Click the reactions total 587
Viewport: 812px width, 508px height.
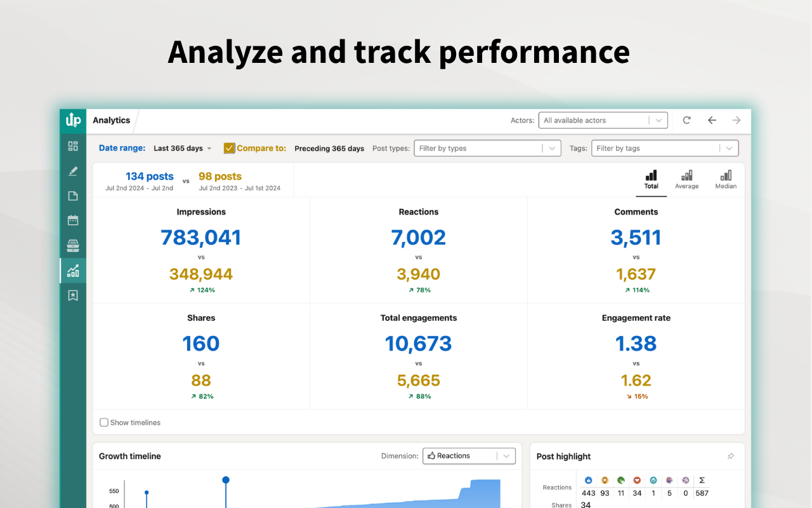tap(702, 493)
